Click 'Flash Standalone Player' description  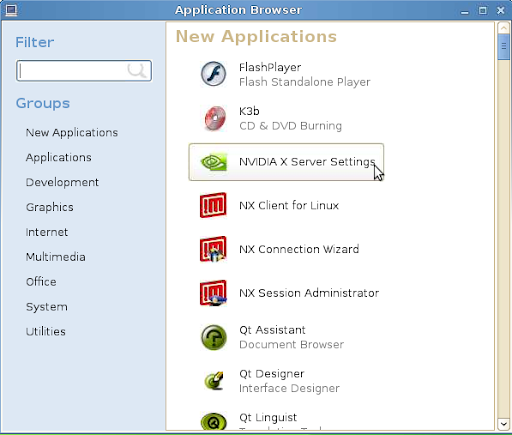(304, 82)
